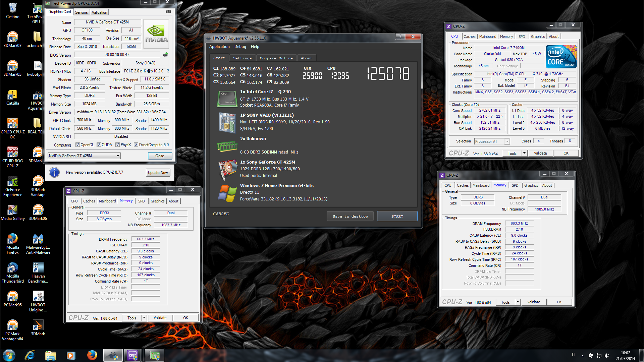Viewport: 644px width, 362px height.
Task: Open the Mainboard tab in bottom-left CPU-Z
Action: click(x=107, y=201)
